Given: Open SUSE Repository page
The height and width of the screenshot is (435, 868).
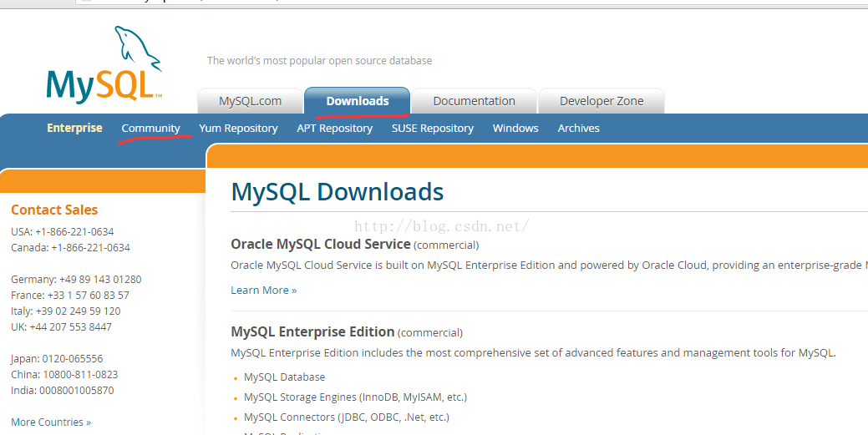Looking at the screenshot, I should pos(433,129).
